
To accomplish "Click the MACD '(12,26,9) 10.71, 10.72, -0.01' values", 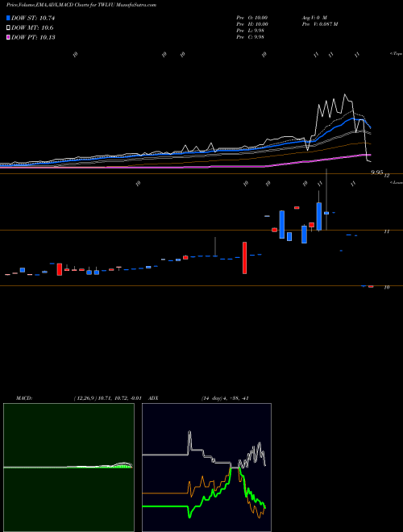I will click(x=107, y=398).
